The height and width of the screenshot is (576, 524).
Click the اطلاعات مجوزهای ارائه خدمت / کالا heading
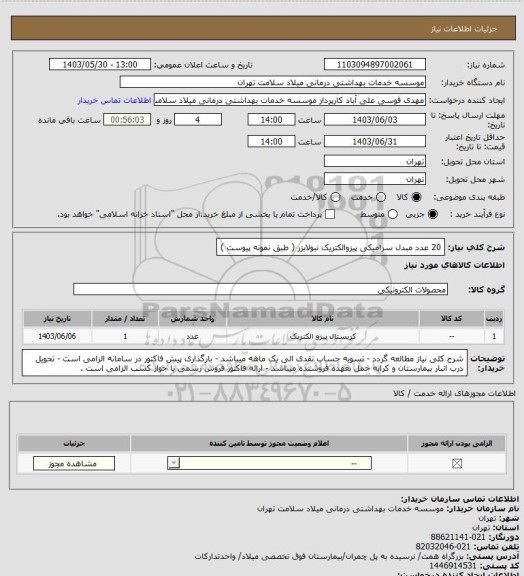click(x=454, y=393)
